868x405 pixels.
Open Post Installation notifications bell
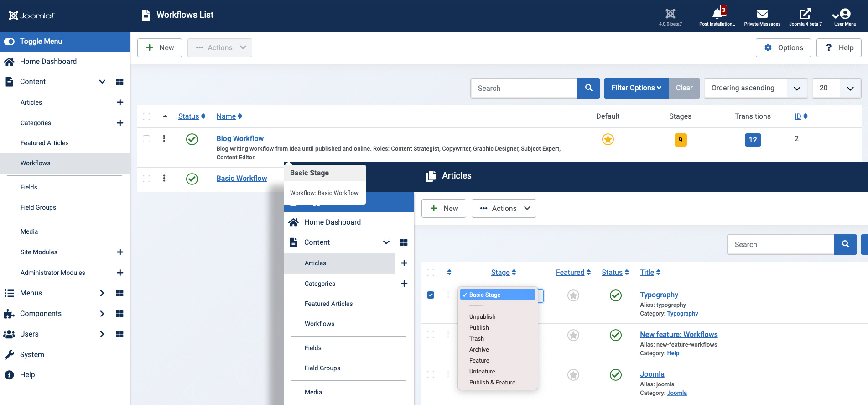coord(717,14)
